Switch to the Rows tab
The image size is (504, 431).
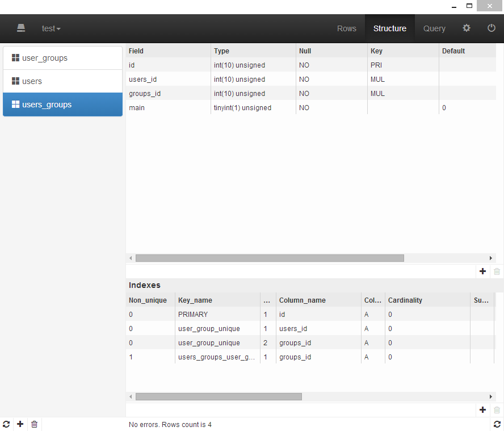pyautogui.click(x=347, y=28)
